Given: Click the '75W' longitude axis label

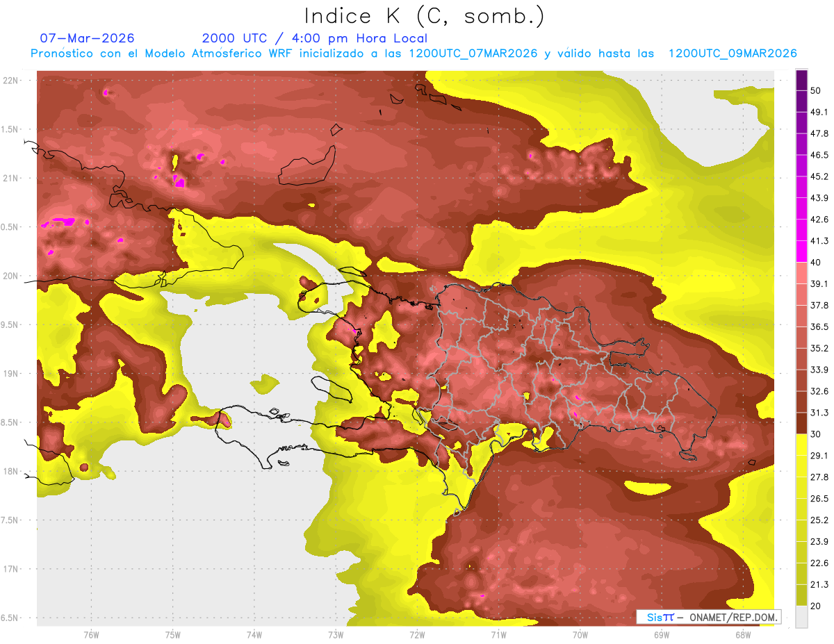Looking at the screenshot, I should pos(172,634).
